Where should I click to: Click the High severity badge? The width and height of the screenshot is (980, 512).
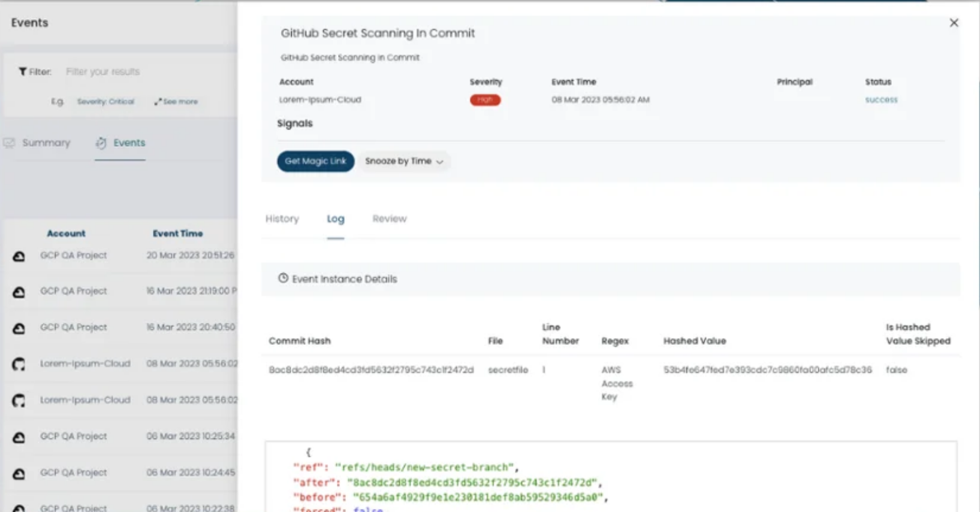coord(485,100)
